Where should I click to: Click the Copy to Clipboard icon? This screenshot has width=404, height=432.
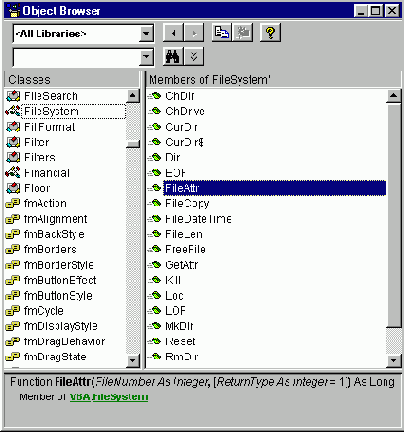[222, 32]
